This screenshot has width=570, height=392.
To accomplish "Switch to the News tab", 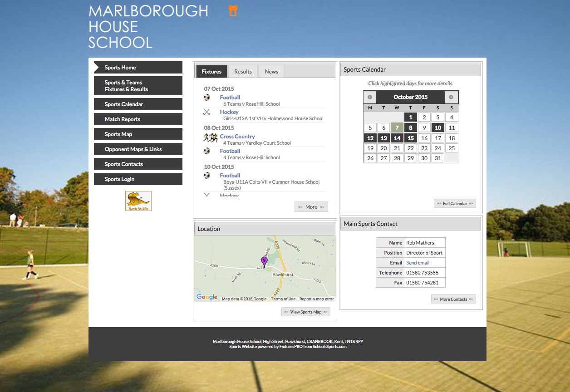I will click(x=271, y=72).
